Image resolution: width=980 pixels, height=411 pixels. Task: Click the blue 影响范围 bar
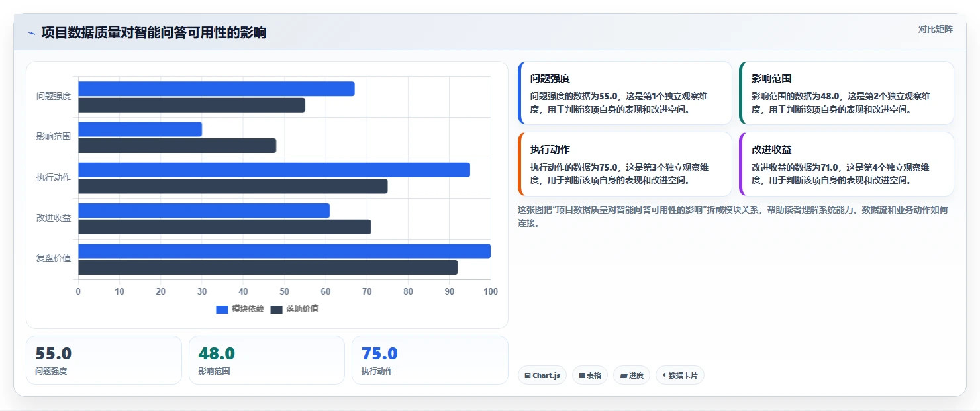(140, 129)
